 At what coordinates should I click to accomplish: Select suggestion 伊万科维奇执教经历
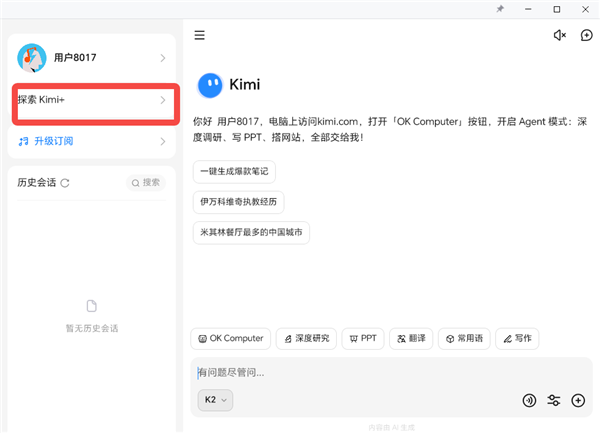pos(238,202)
